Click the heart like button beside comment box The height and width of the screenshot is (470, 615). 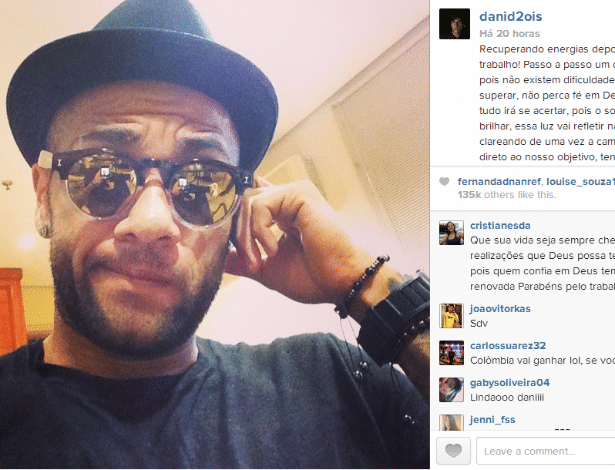(x=453, y=451)
